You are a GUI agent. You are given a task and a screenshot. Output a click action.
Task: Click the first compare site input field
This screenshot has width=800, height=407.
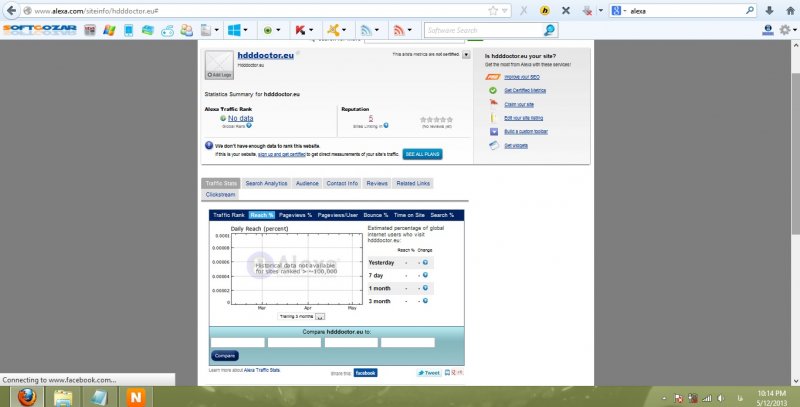(238, 343)
